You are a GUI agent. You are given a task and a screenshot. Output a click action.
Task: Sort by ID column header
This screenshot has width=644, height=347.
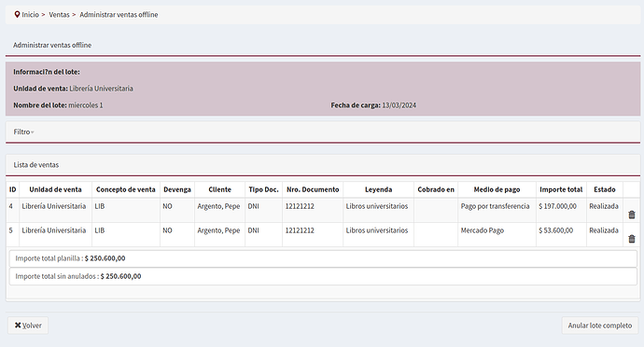coord(13,189)
